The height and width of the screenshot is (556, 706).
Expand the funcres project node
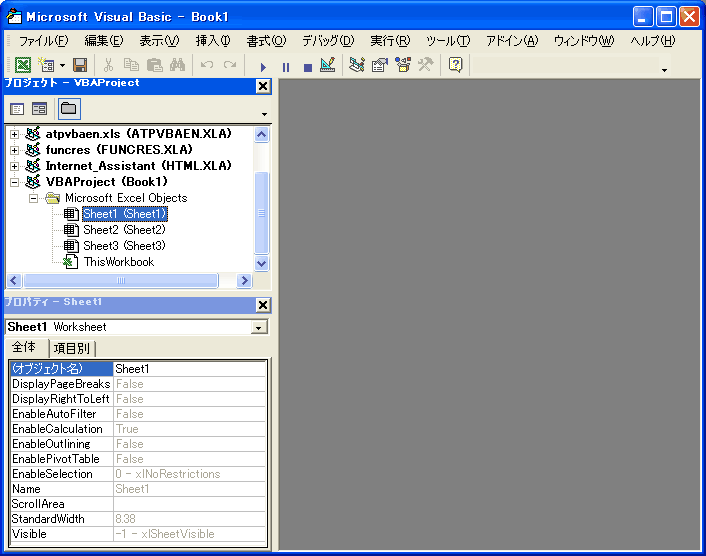pyautogui.click(x=14, y=150)
